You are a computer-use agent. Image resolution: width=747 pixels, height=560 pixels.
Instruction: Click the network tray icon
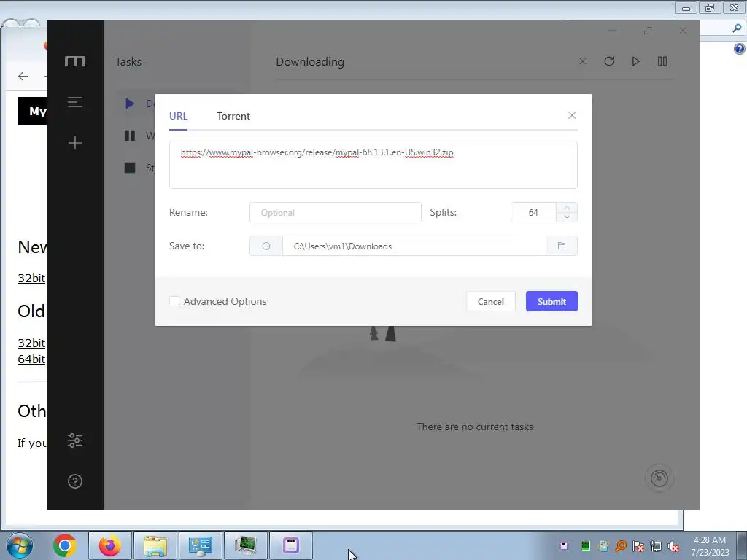656,546
